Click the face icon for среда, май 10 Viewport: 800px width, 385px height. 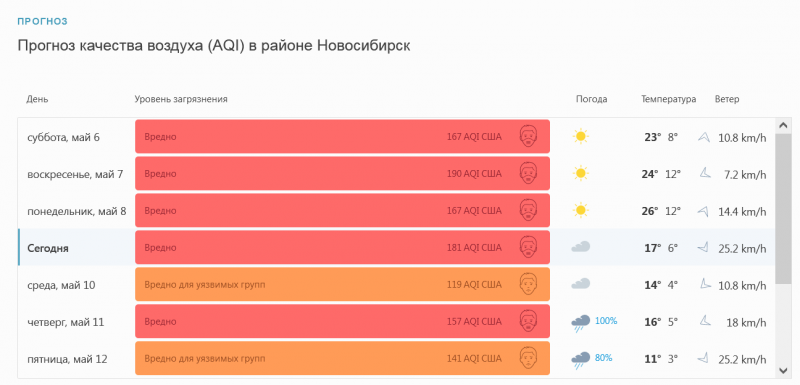coord(529,284)
